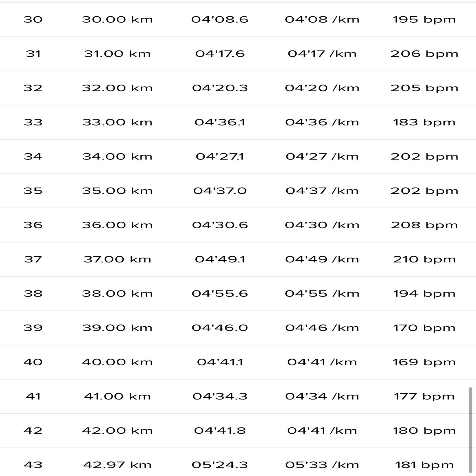Select lap time 05'24.3 in the last lap
The width and height of the screenshot is (476, 476).
[220, 465]
